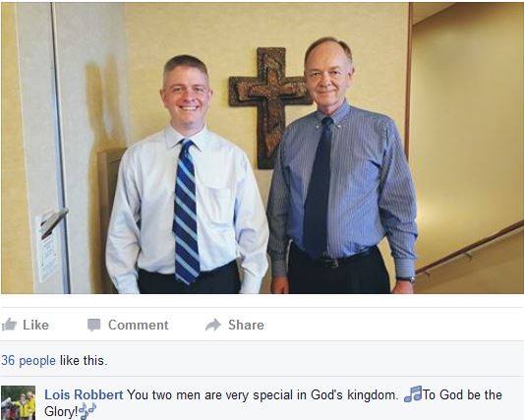
Task: Like this photo post
Action: 35,325
